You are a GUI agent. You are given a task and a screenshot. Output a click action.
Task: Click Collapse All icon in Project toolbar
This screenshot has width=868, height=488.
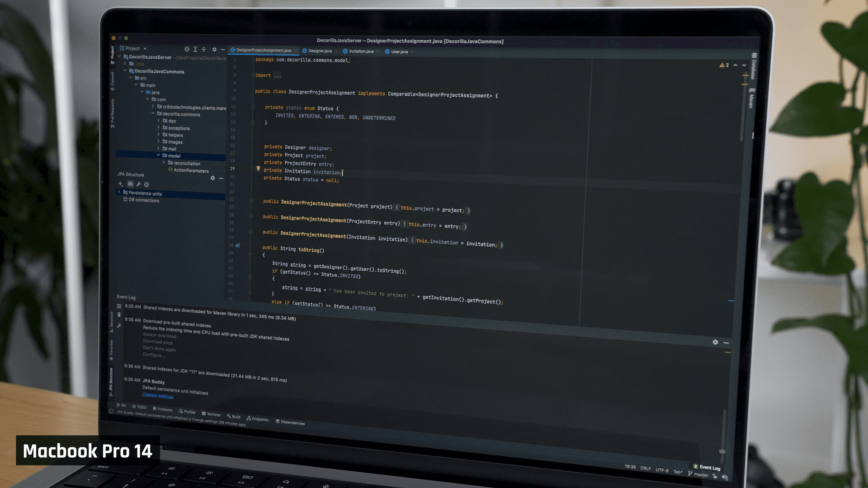(x=203, y=49)
